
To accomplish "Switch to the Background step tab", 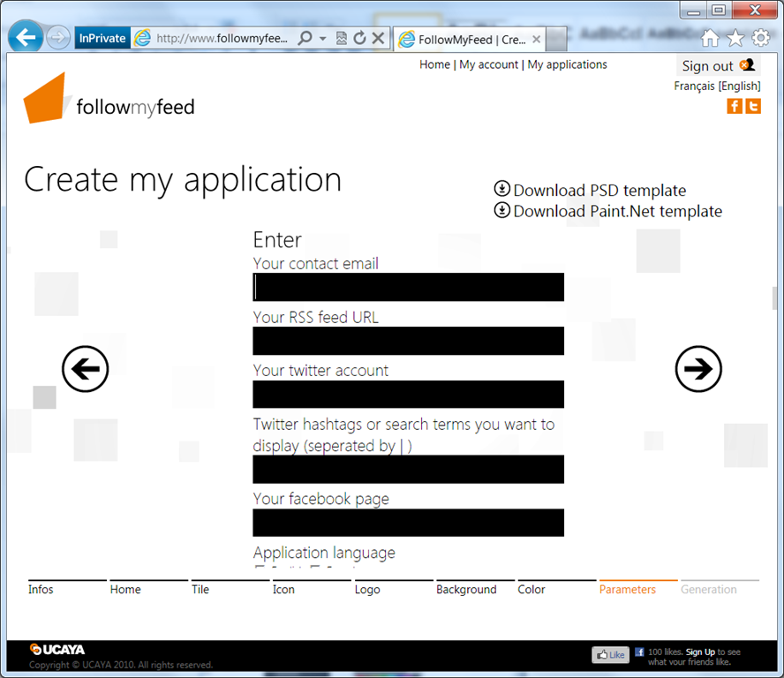I will [x=466, y=589].
